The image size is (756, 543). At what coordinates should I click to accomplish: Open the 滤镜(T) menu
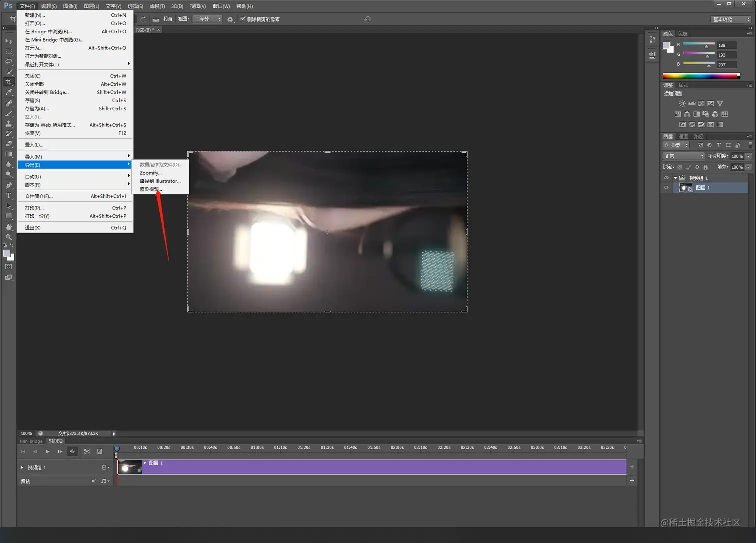point(157,6)
